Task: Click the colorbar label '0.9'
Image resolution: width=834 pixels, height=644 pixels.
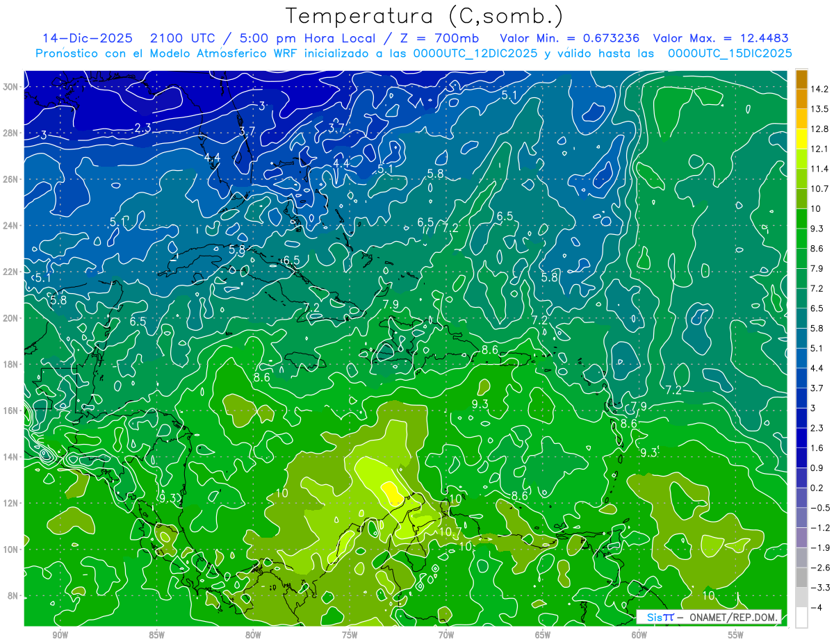Action: (817, 468)
